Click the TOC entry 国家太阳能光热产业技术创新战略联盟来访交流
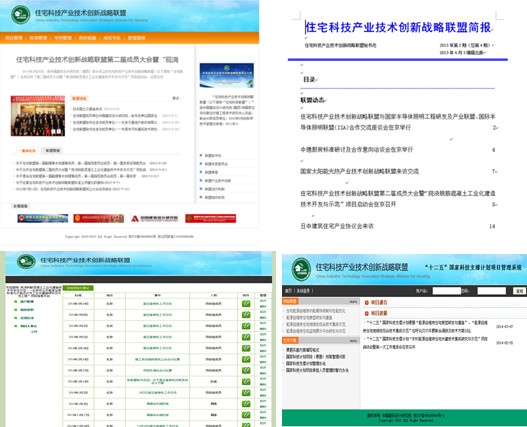The width and height of the screenshot is (527, 427). coord(360,171)
